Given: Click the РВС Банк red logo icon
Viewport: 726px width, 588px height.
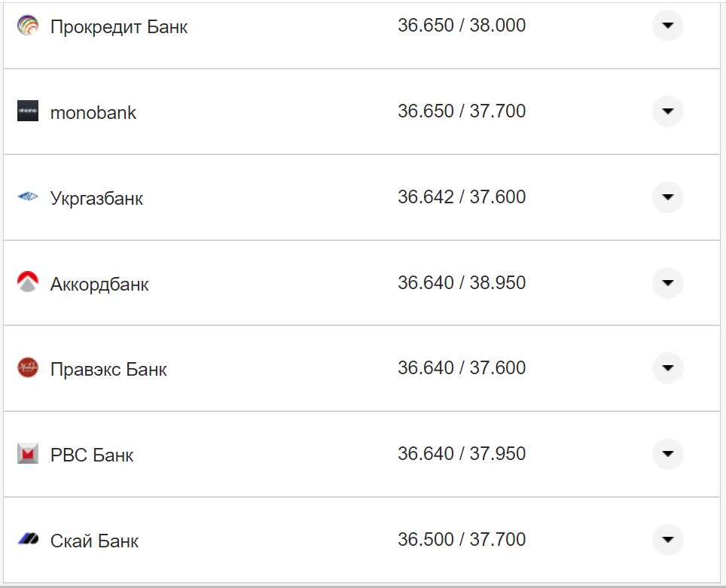Looking at the screenshot, I should point(28,454).
